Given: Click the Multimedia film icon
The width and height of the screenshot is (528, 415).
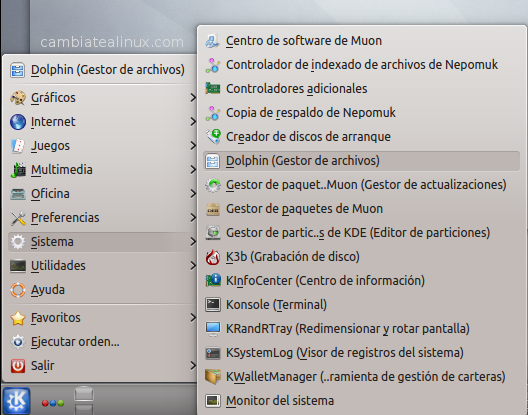Looking at the screenshot, I should (18, 170).
